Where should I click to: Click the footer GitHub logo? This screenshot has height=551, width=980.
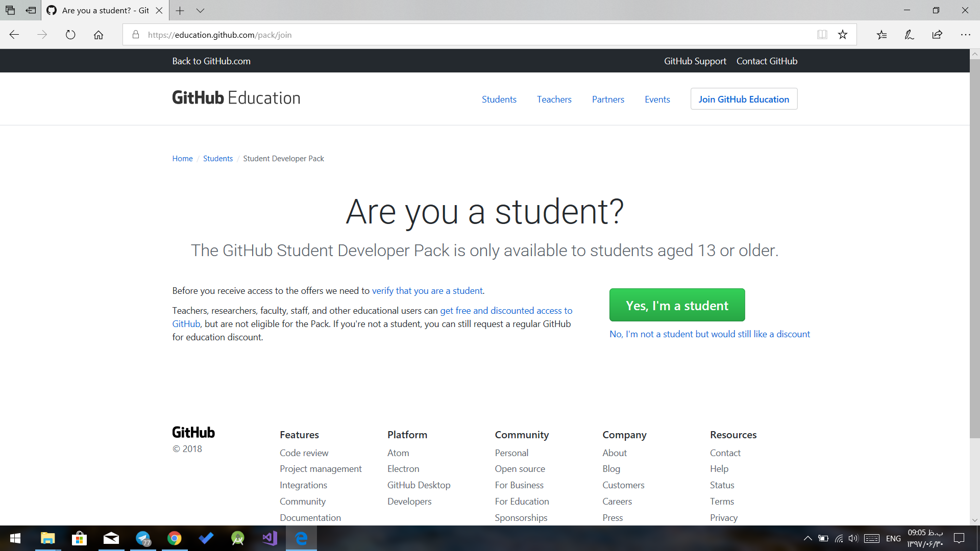pyautogui.click(x=193, y=433)
